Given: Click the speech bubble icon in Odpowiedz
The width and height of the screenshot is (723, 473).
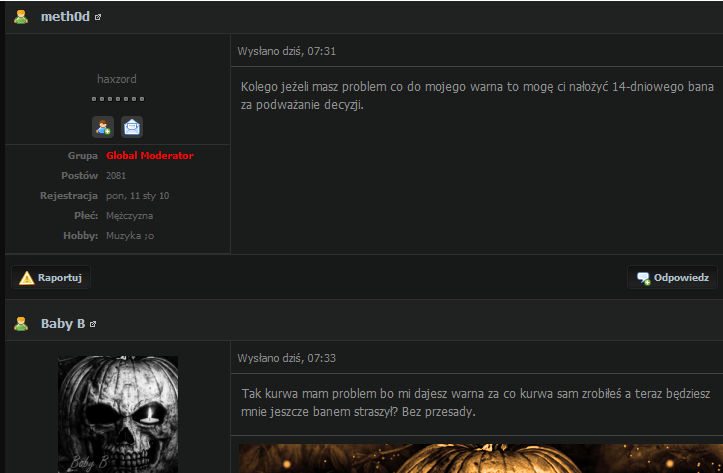Looking at the screenshot, I should tap(643, 278).
